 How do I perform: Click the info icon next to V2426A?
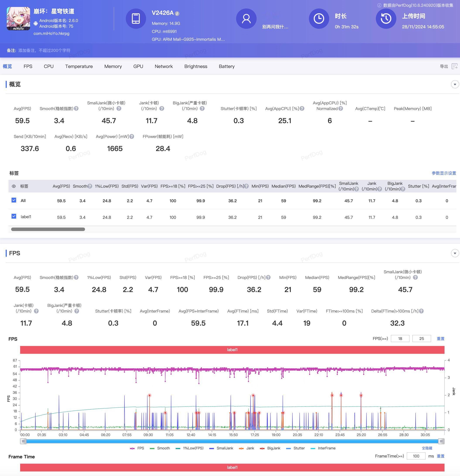[x=177, y=14]
